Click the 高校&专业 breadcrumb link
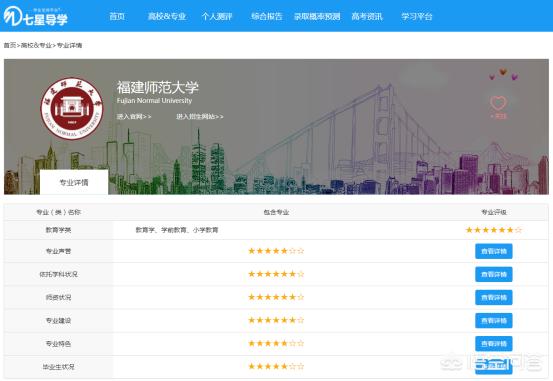 point(36,45)
